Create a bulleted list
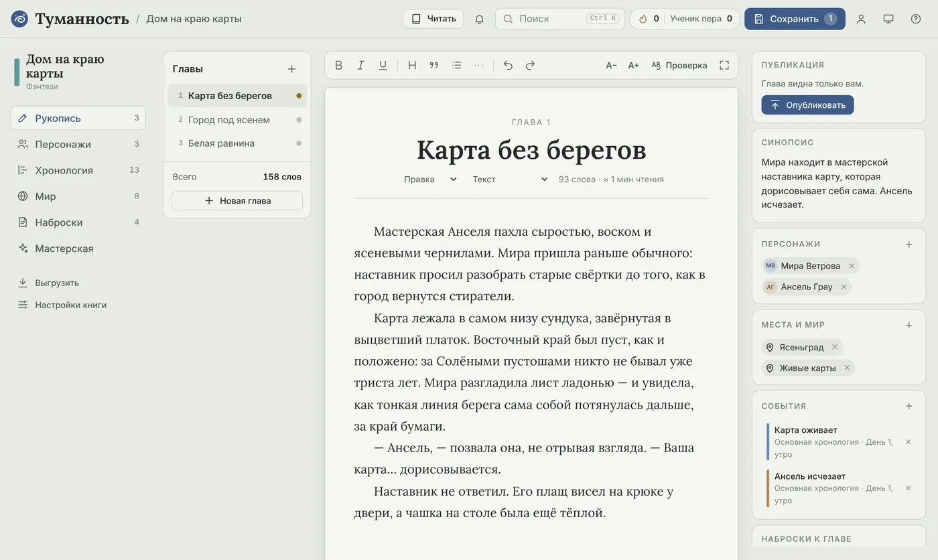Screen dimensions: 938x560 pyautogui.click(x=456, y=65)
